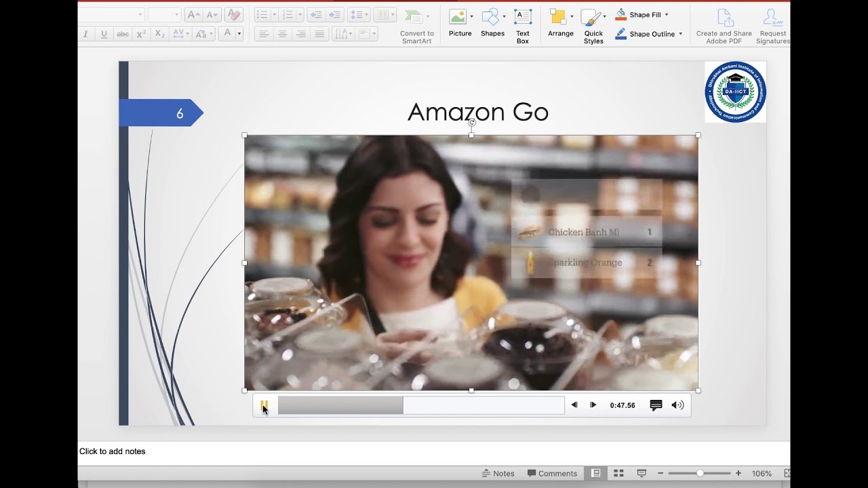Viewport: 868px width, 488px height.
Task: Click the zoom slider handle
Action: coord(700,473)
